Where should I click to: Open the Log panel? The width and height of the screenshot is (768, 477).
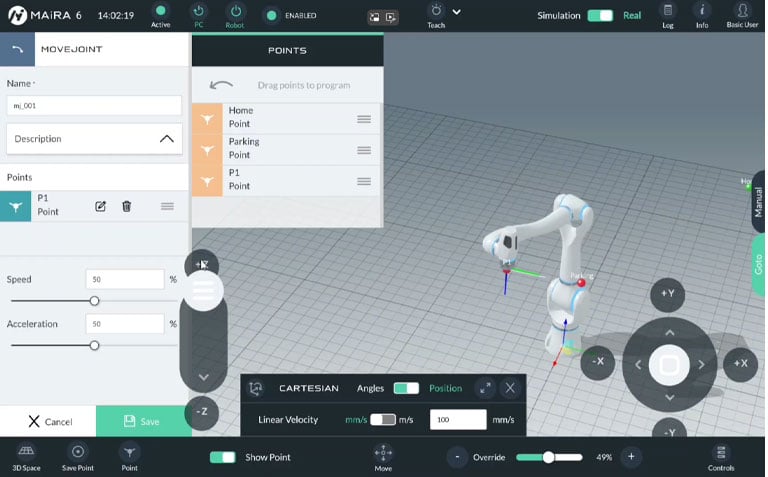coord(668,15)
